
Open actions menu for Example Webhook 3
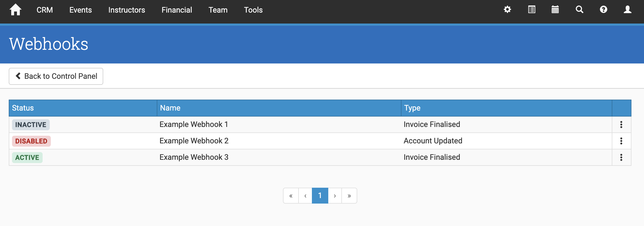621,158
